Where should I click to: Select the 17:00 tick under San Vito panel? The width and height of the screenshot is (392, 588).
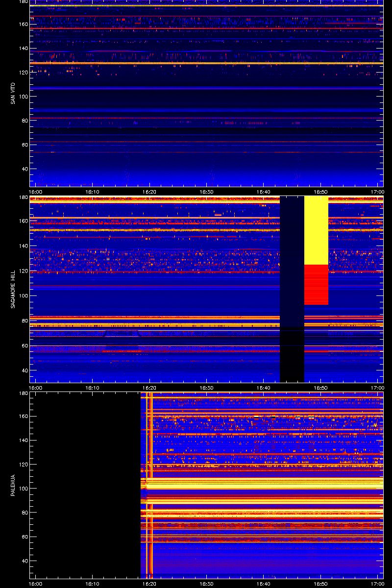coord(378,192)
